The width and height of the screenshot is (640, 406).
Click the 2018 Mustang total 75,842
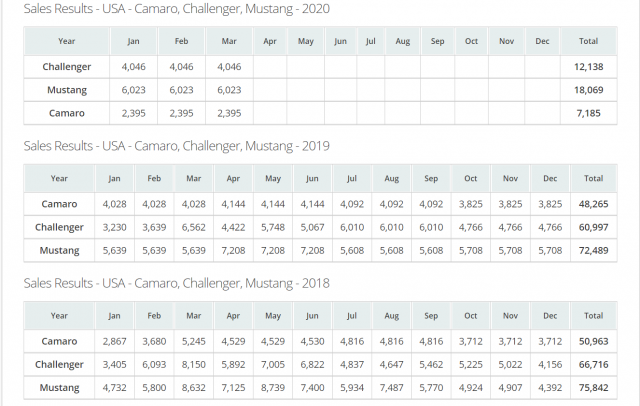(x=593, y=387)
